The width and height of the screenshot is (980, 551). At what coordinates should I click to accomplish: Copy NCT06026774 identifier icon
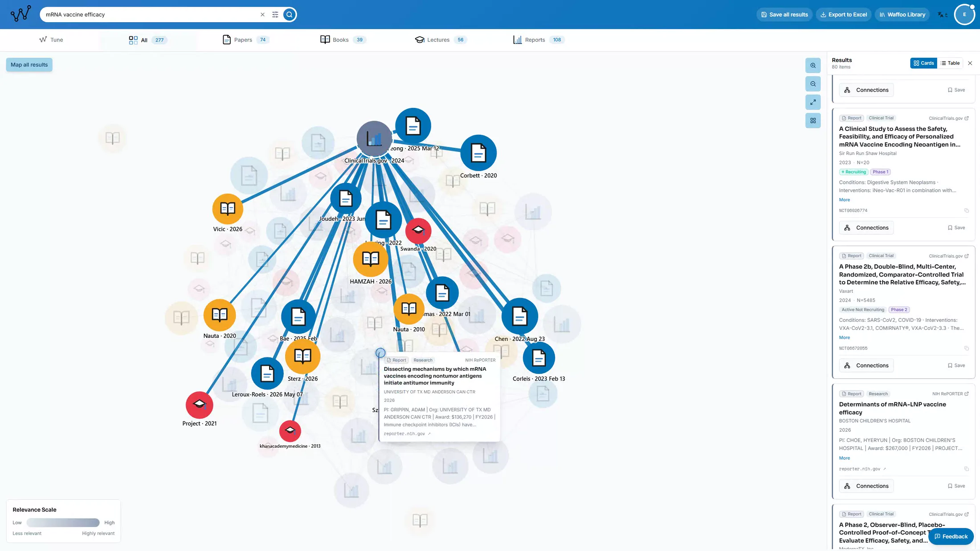(966, 211)
